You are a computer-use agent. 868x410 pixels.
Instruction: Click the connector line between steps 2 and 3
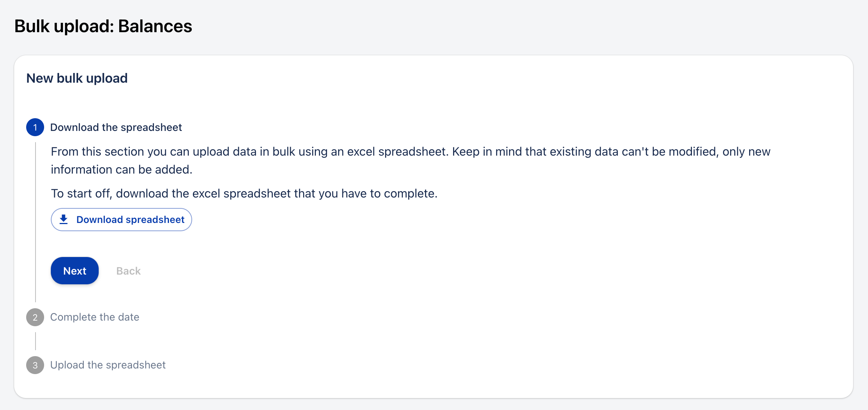point(36,341)
